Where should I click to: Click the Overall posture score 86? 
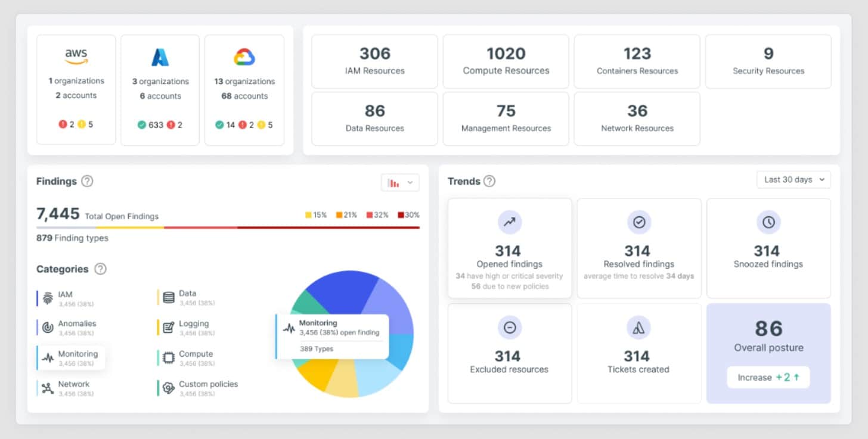(768, 329)
